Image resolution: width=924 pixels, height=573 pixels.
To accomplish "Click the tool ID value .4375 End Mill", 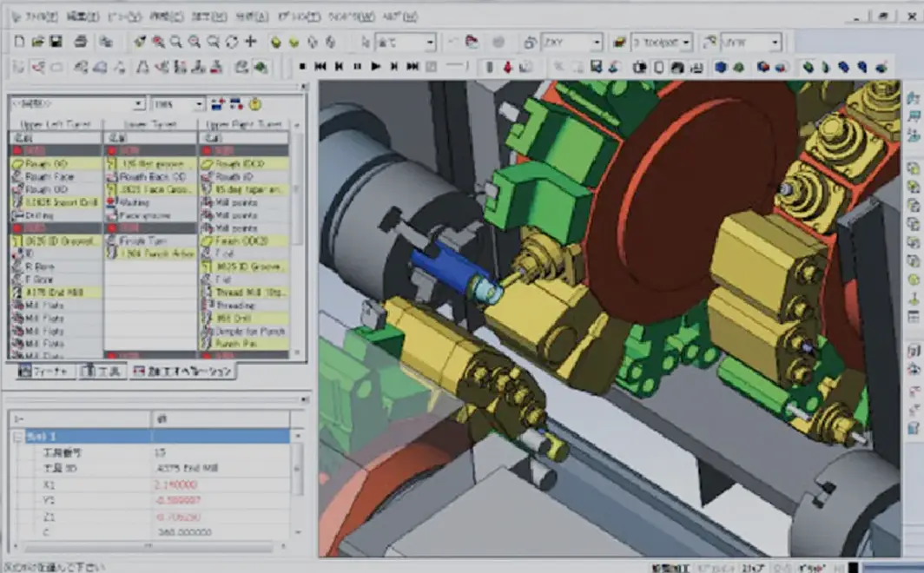I will coord(187,468).
